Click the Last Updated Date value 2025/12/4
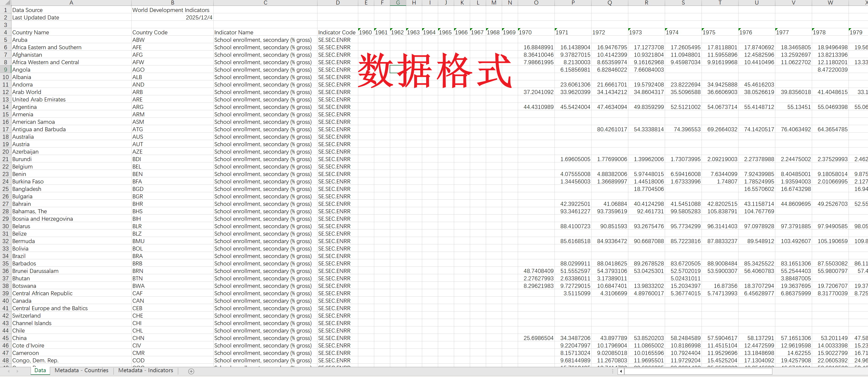This screenshot has width=868, height=377. coord(199,18)
